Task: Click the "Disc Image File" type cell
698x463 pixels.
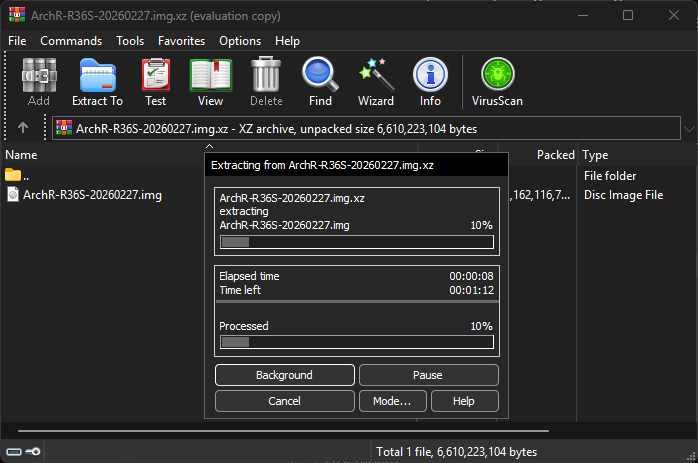Action: pyautogui.click(x=623, y=195)
